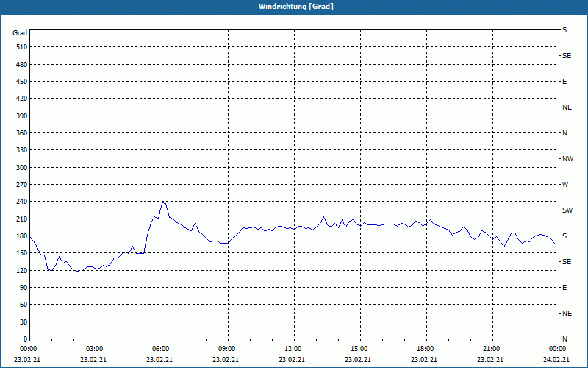Select the 480 value on the degree axis
Image resolution: width=588 pixels, height=368 pixels.
pos(22,65)
